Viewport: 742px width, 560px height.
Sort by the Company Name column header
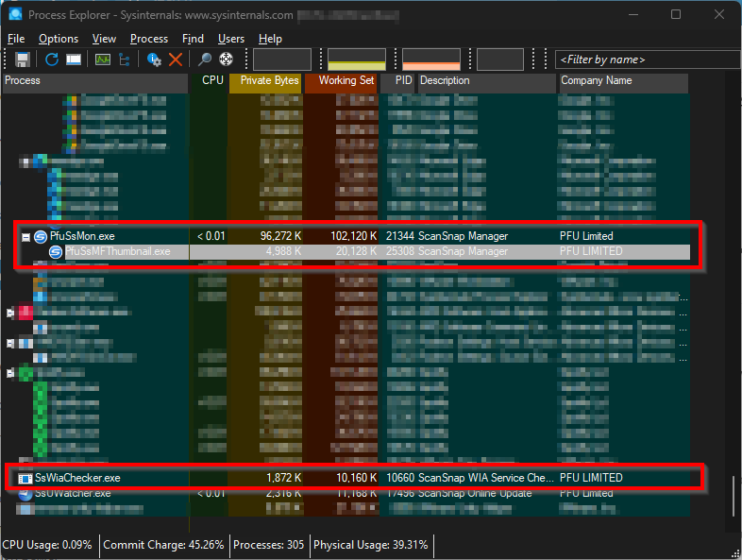(623, 81)
